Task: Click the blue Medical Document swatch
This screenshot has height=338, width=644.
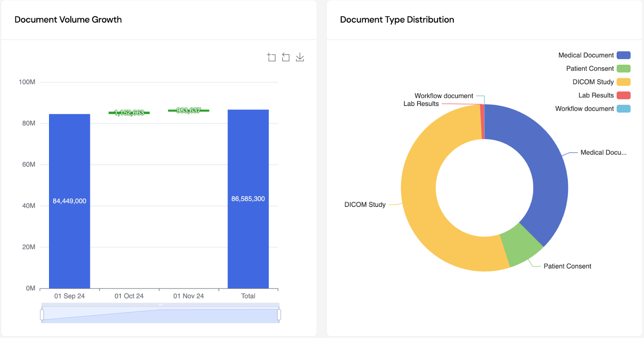Action: [x=623, y=55]
